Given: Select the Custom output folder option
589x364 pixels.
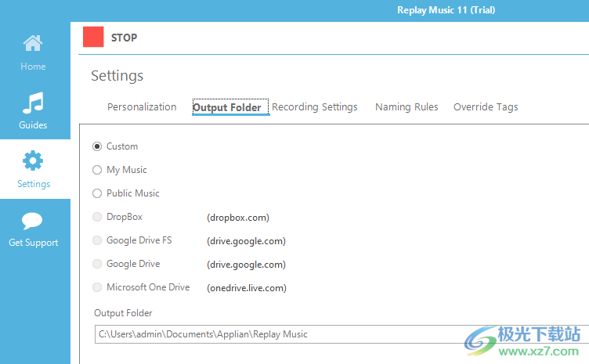Looking at the screenshot, I should point(97,146).
